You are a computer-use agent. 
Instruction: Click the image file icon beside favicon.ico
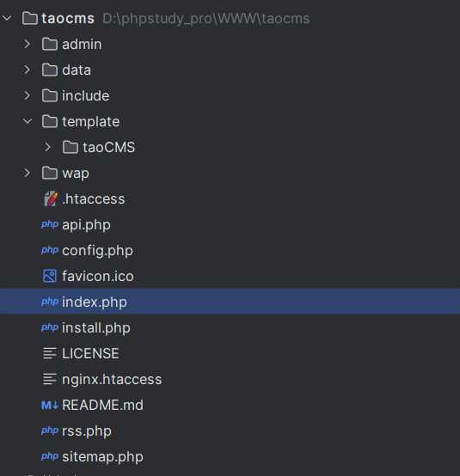tap(50, 276)
